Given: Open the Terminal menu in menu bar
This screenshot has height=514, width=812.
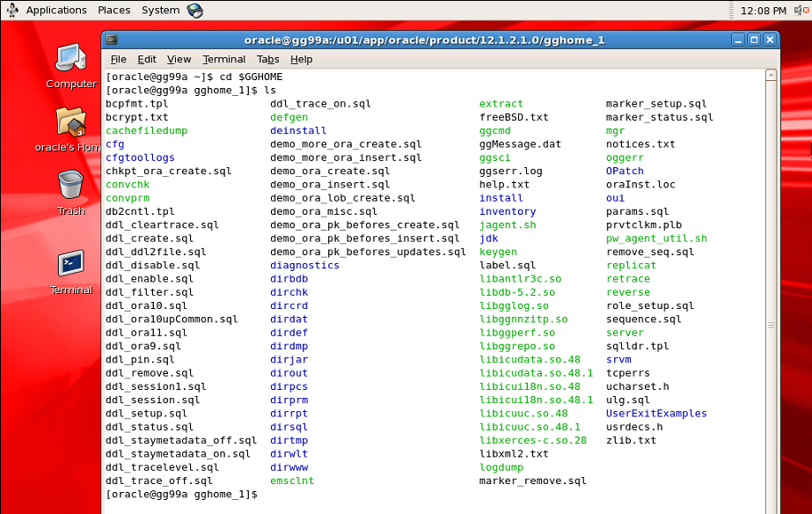Looking at the screenshot, I should point(223,59).
